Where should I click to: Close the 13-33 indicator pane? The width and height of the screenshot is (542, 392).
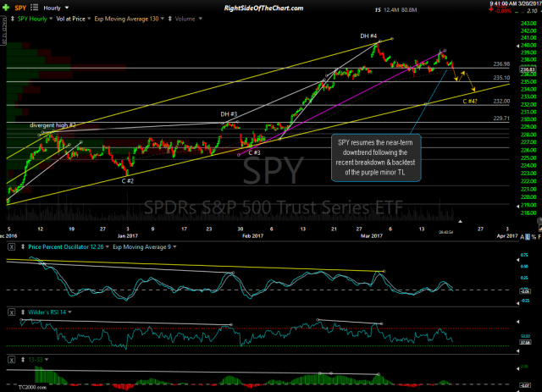[11, 360]
